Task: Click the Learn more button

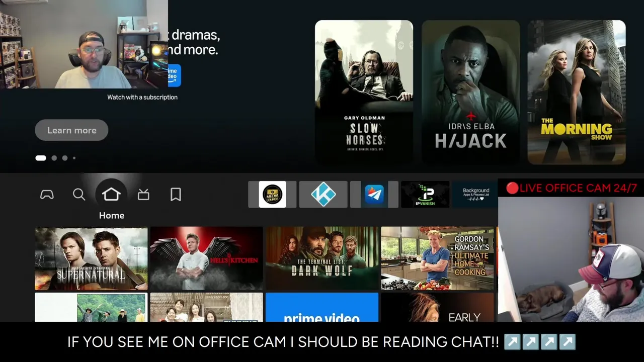Action: [x=71, y=130]
